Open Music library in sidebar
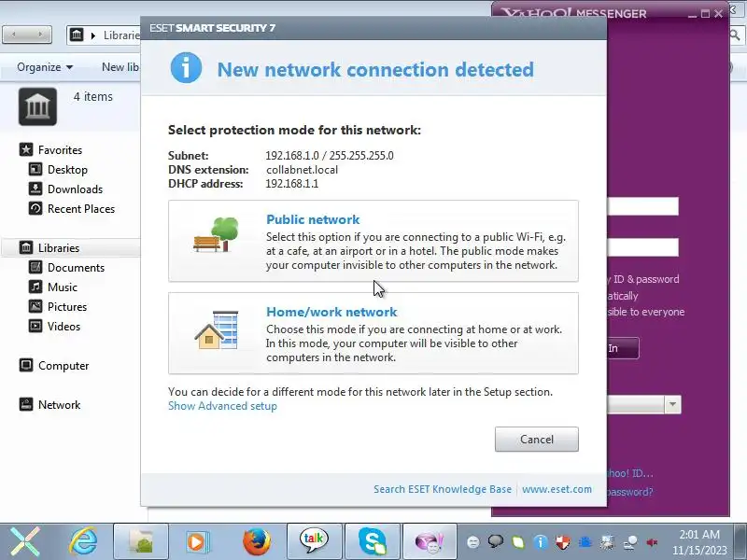 point(63,287)
